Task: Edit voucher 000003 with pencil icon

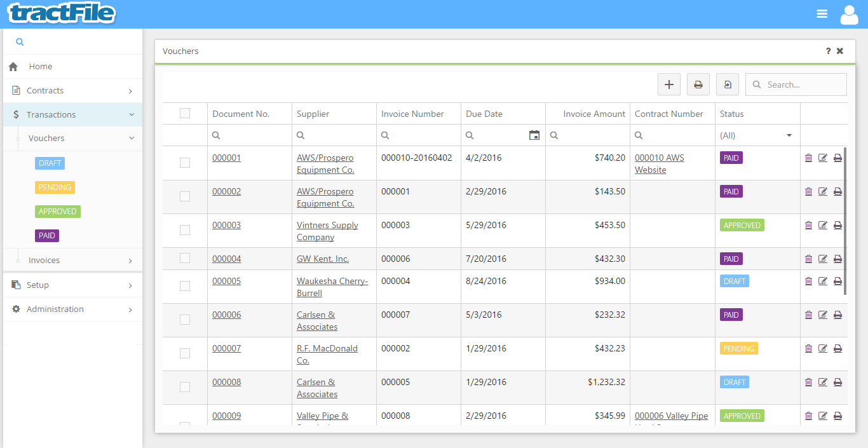Action: pos(823,226)
